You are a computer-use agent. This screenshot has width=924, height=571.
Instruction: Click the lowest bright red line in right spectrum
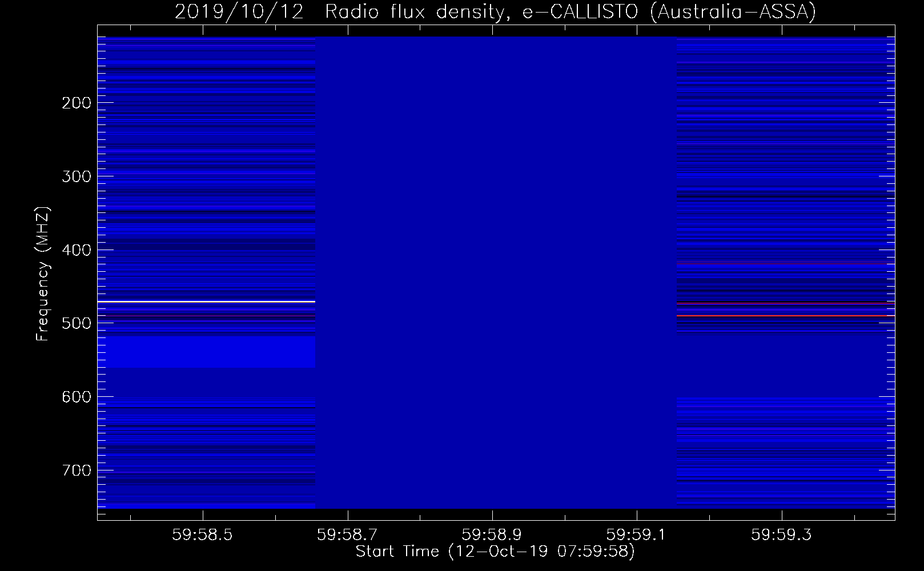point(781,315)
